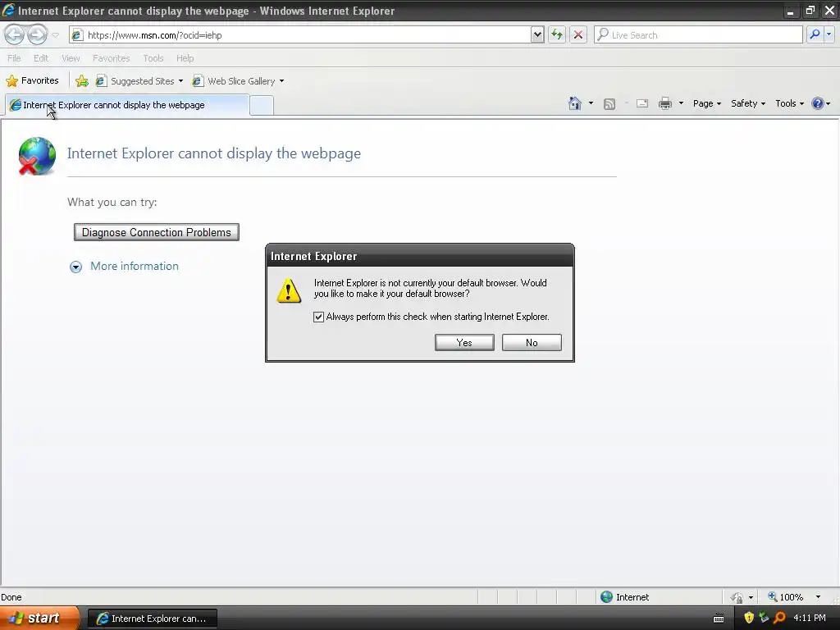Click the Protected mode status icon

tap(737, 597)
